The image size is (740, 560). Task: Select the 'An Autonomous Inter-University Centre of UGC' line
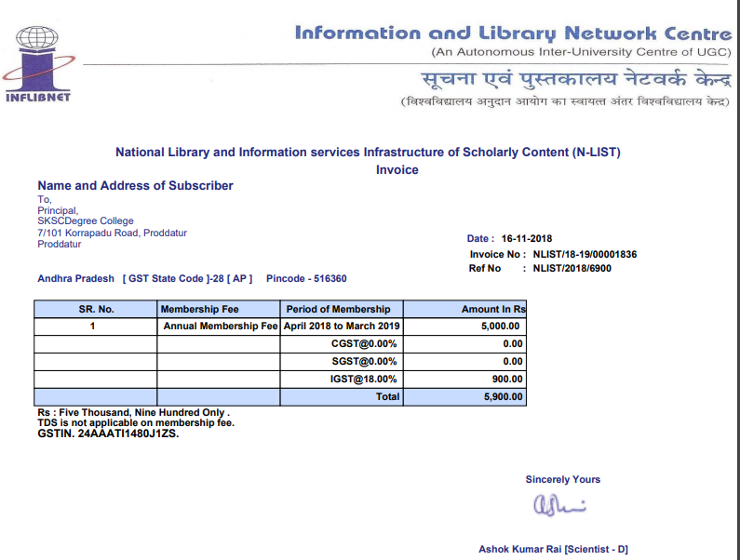(582, 52)
